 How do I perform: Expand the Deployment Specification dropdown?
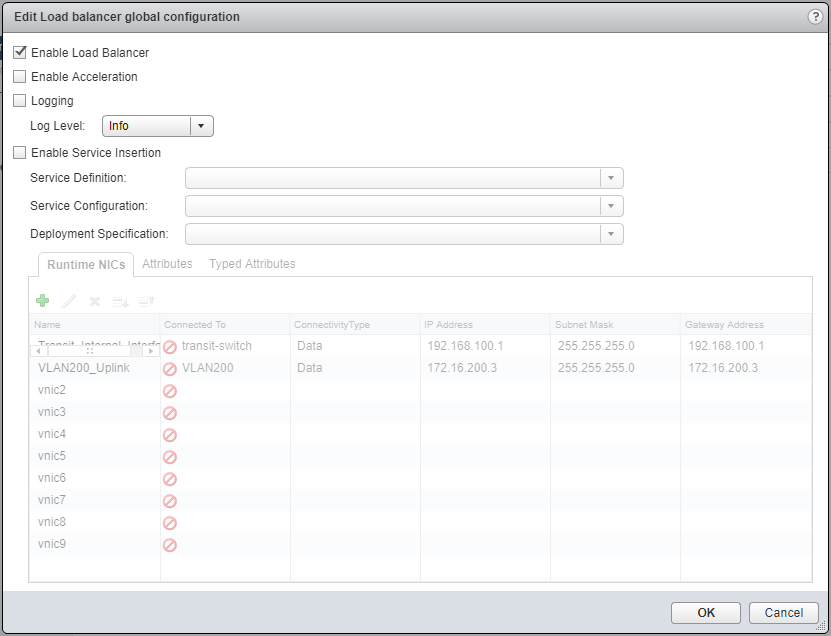pyautogui.click(x=611, y=234)
